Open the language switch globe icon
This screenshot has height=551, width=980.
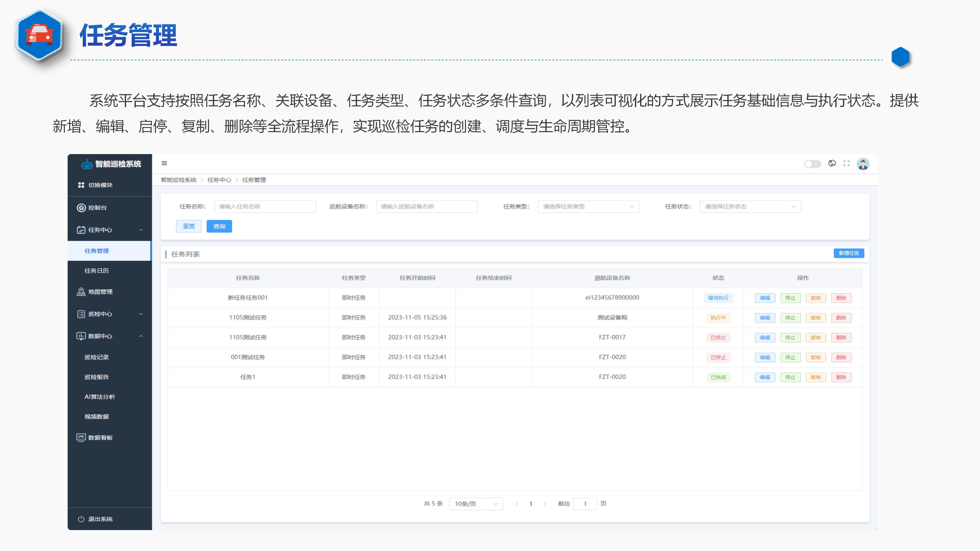click(x=832, y=164)
